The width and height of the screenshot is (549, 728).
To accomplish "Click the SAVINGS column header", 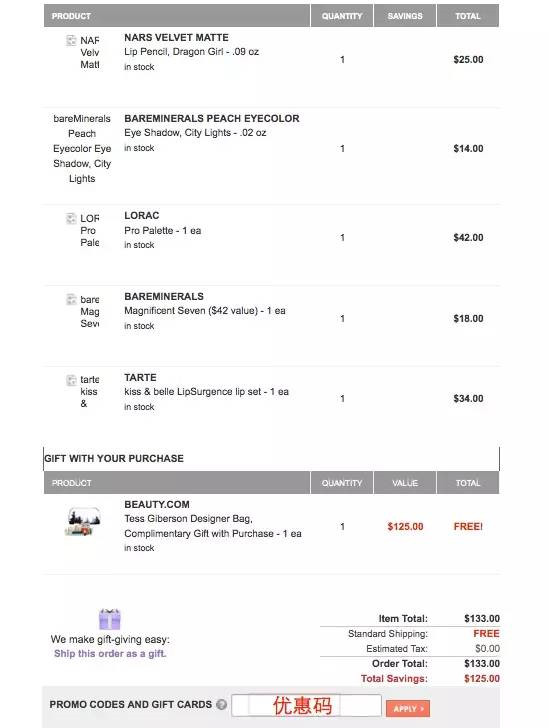I will pyautogui.click(x=405, y=16).
